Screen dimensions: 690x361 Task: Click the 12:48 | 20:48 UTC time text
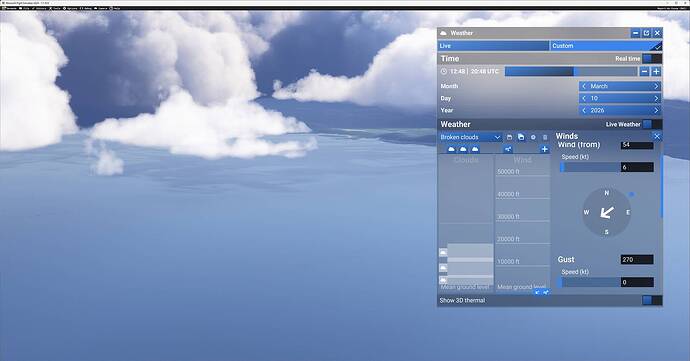click(x=474, y=71)
